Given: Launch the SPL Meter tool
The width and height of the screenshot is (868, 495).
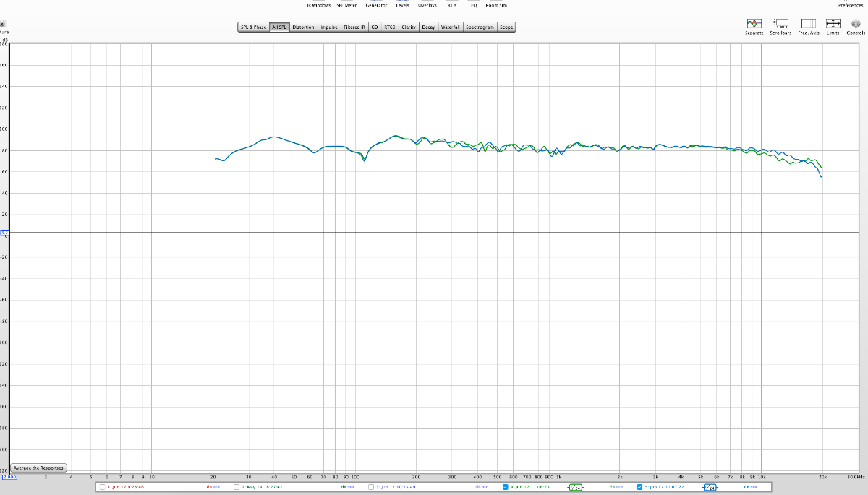Looking at the screenshot, I should [x=346, y=5].
